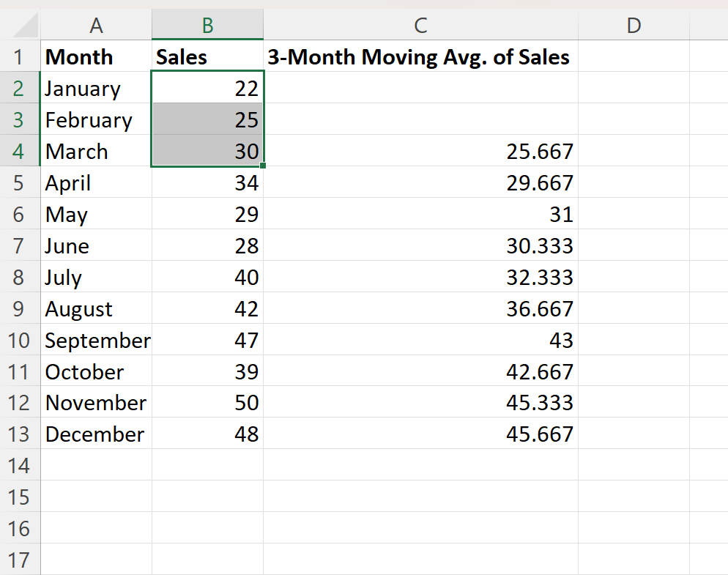728x575 pixels.
Task: Select row 14 header
Action: pyautogui.click(x=18, y=465)
